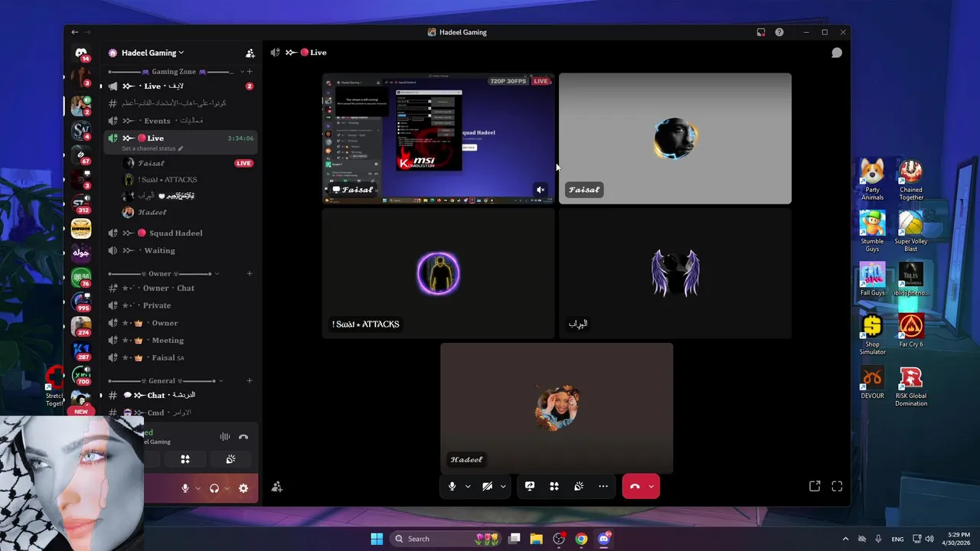
Task: Select the Squad Hadeel voice channel
Action: [181, 233]
